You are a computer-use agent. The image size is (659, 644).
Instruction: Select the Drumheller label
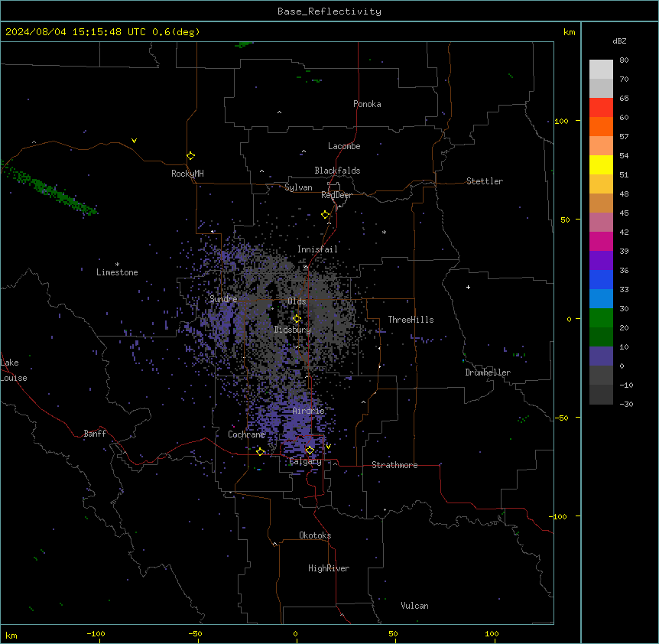[488, 372]
